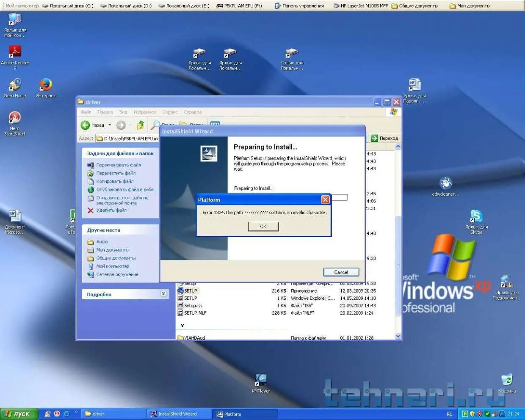Open Общие документы in Другие места
Screen dimensions: 525x420
click(116, 258)
